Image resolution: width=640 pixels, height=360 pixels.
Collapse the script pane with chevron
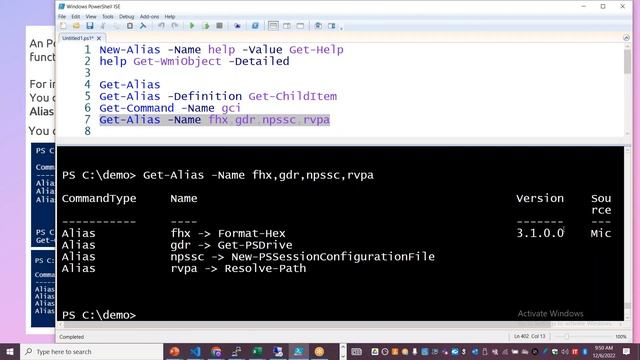coord(627,38)
